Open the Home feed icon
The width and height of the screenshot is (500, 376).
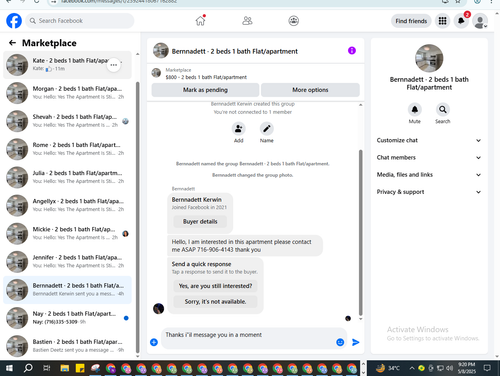tap(200, 21)
